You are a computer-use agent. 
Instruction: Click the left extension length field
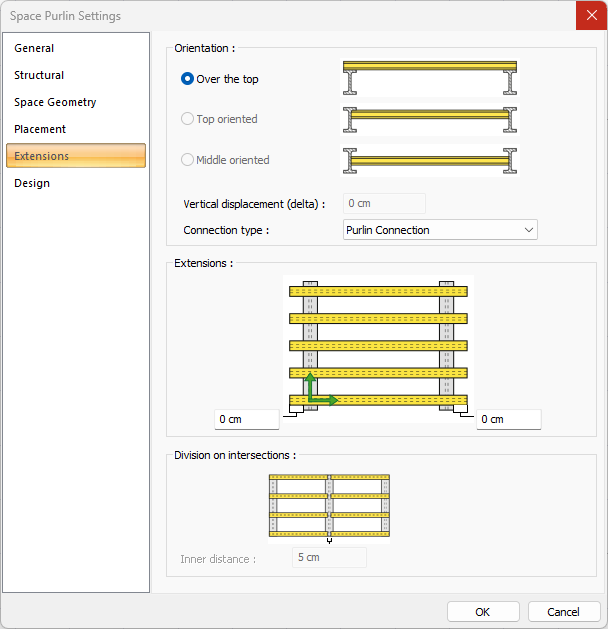[247, 419]
